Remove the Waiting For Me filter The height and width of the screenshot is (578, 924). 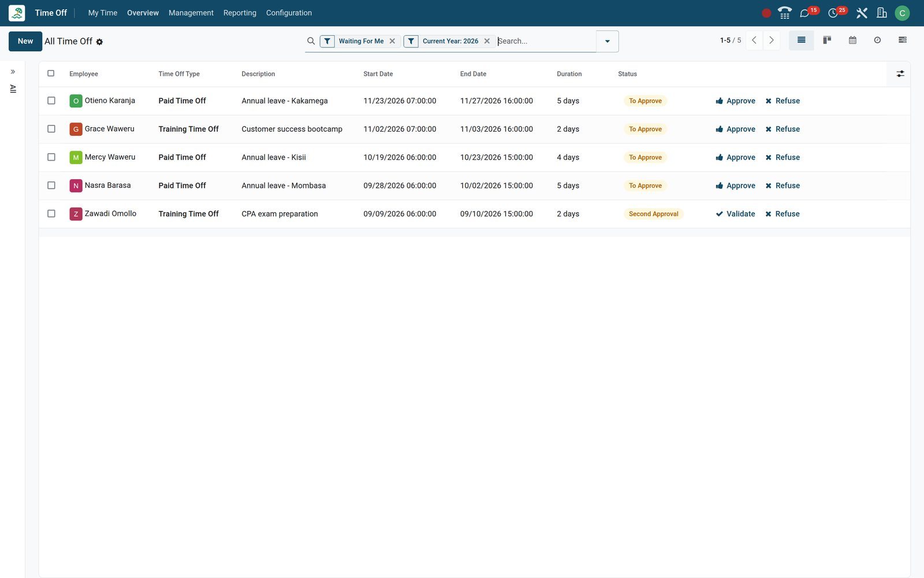(x=392, y=41)
